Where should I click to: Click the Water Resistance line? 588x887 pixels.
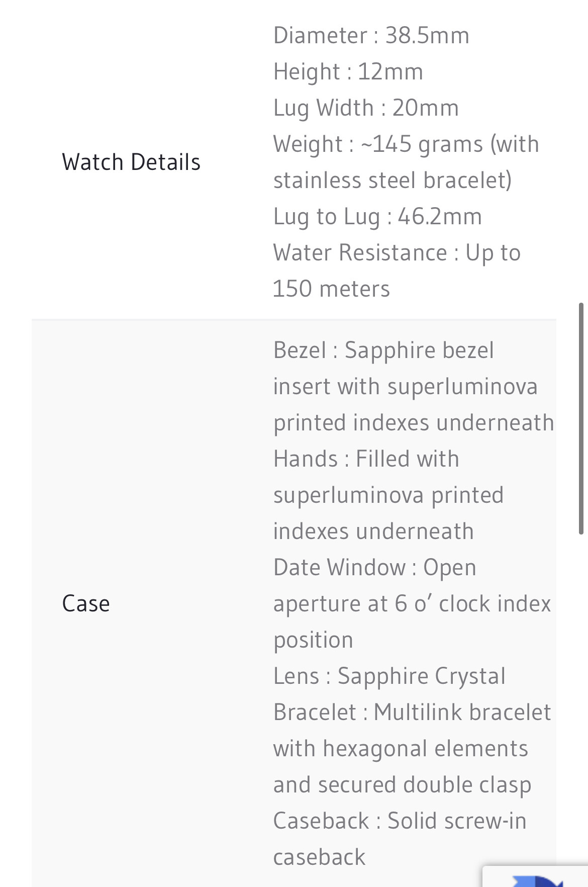(397, 252)
